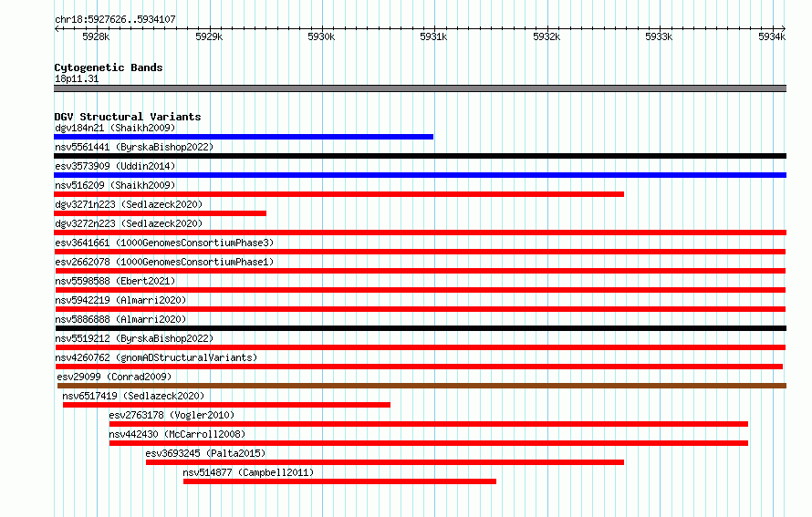Screen dimensions: 812x517
Task: Select the red nsv6517419 variant bar
Action: tap(226, 405)
